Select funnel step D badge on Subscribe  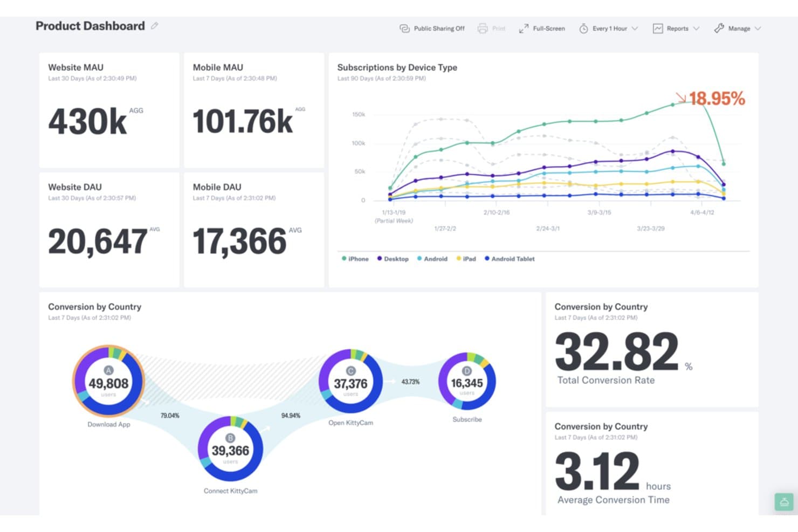[x=467, y=371]
